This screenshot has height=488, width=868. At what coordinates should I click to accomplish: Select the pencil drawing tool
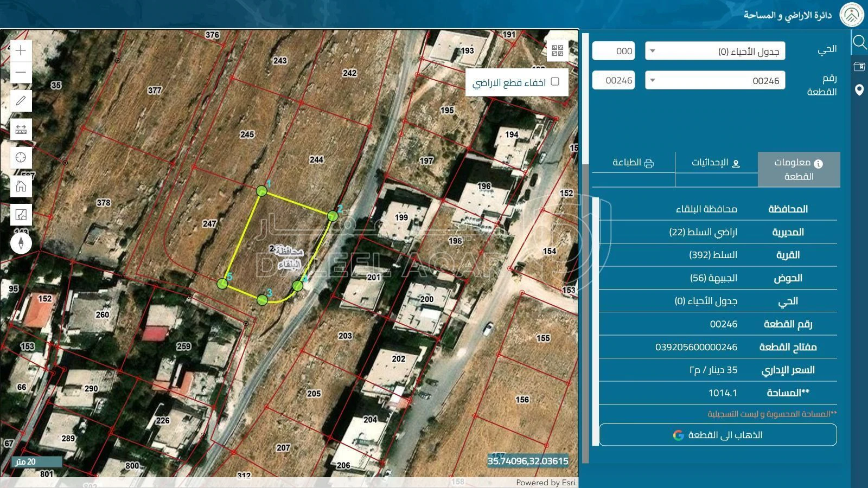(21, 101)
